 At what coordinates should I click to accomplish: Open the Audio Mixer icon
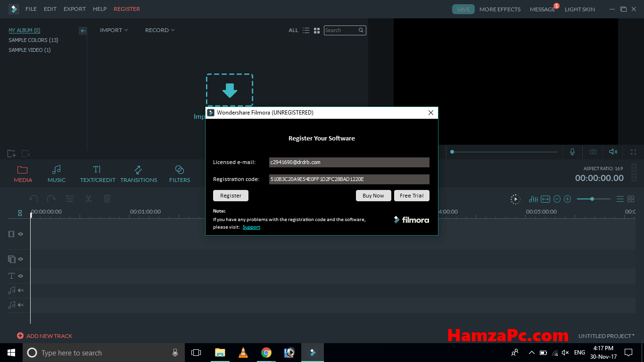534,199
